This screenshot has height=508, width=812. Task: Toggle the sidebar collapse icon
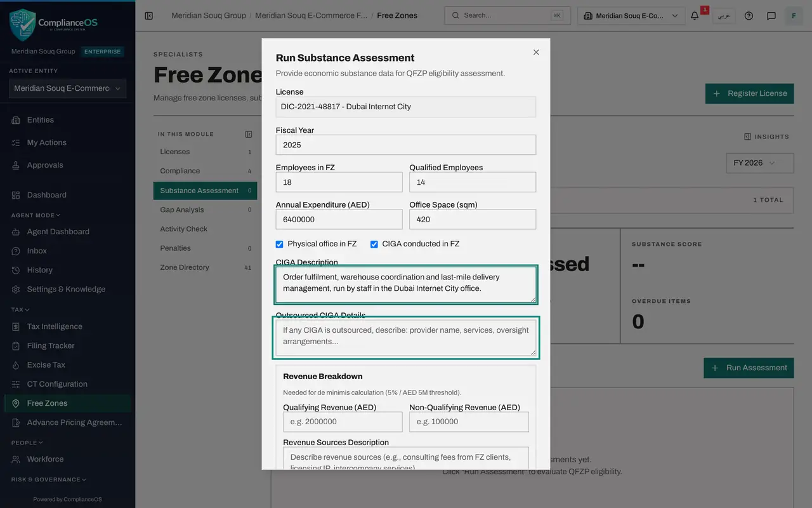[x=149, y=16]
